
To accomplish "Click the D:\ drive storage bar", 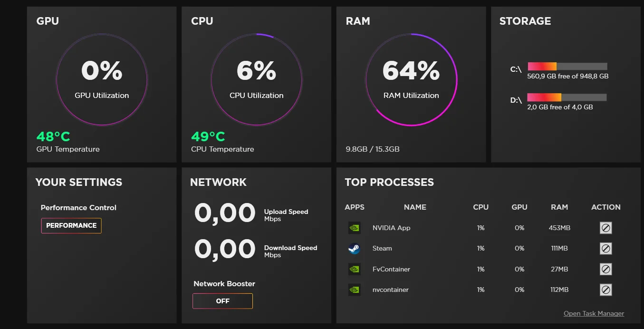I will (567, 97).
